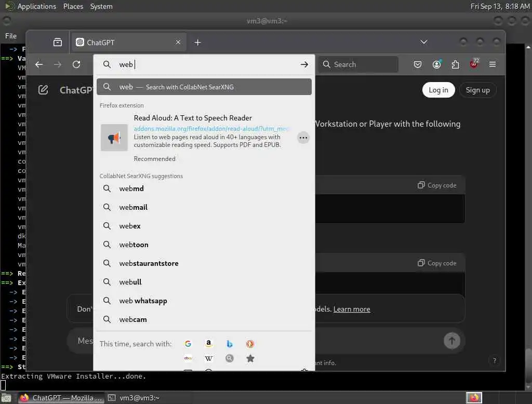
Task: Go back with the browser back arrow
Action: pos(39,64)
